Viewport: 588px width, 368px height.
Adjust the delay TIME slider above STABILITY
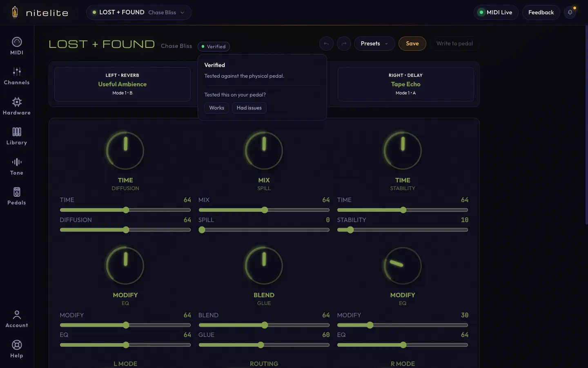(403, 210)
